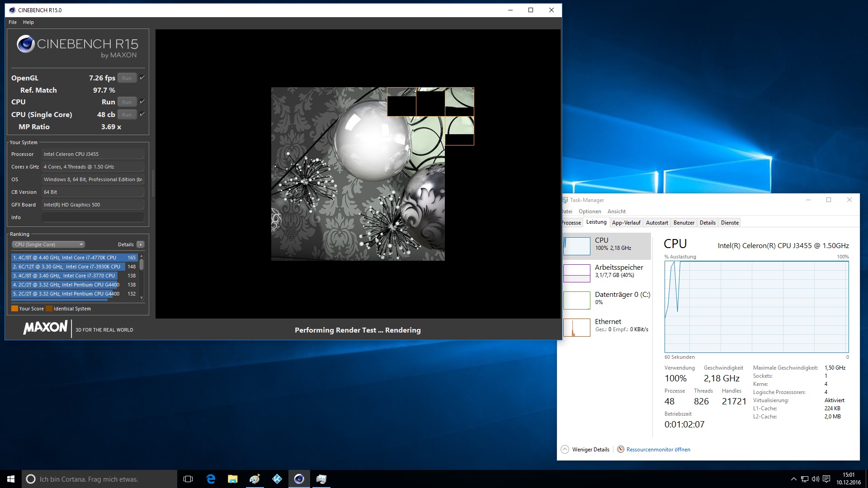This screenshot has width=868, height=488.
Task: Open Task View from taskbar
Action: [x=188, y=479]
